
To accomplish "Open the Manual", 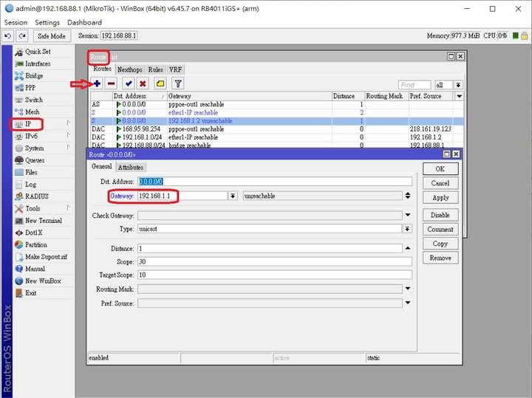I will tap(35, 269).
